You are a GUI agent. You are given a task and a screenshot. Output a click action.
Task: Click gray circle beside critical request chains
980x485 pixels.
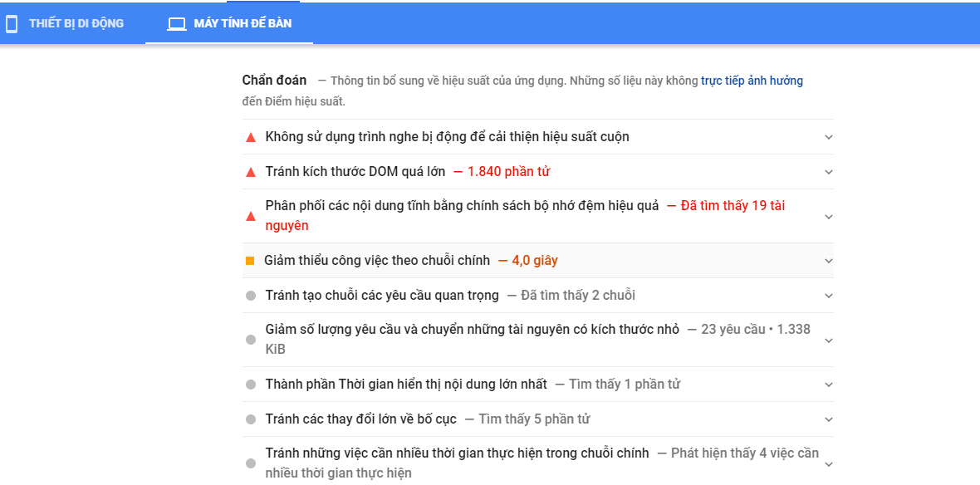tap(251, 296)
